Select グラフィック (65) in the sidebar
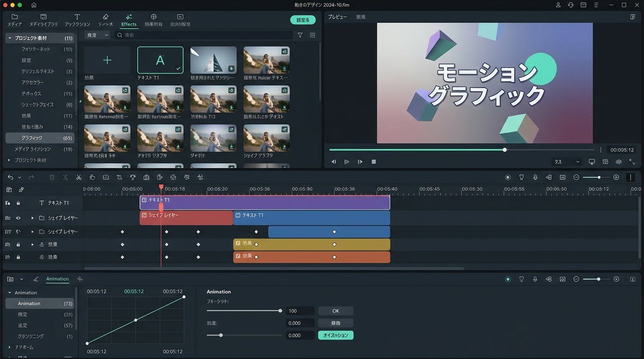Image resolution: width=644 pixels, height=359 pixels. 40,138
